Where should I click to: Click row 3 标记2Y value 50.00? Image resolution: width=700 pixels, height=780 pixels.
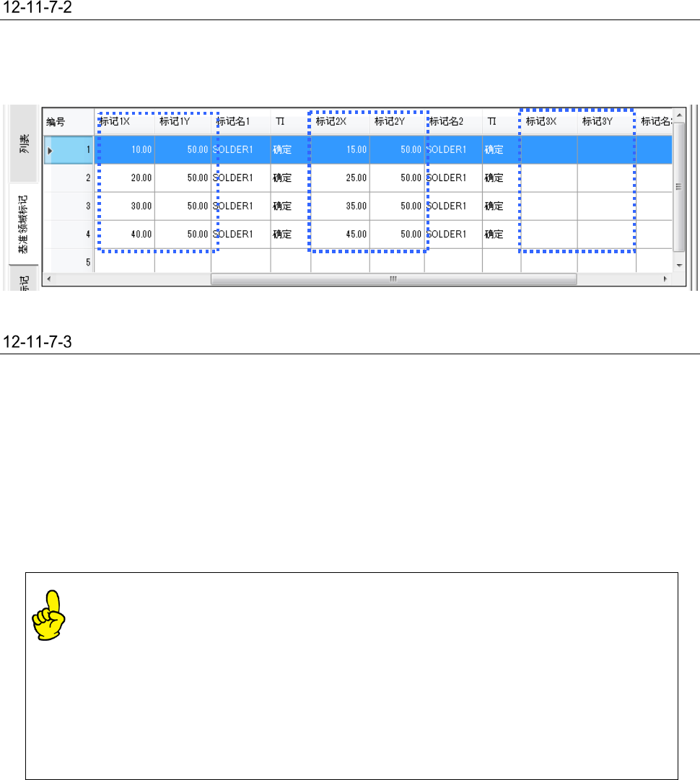[397, 206]
